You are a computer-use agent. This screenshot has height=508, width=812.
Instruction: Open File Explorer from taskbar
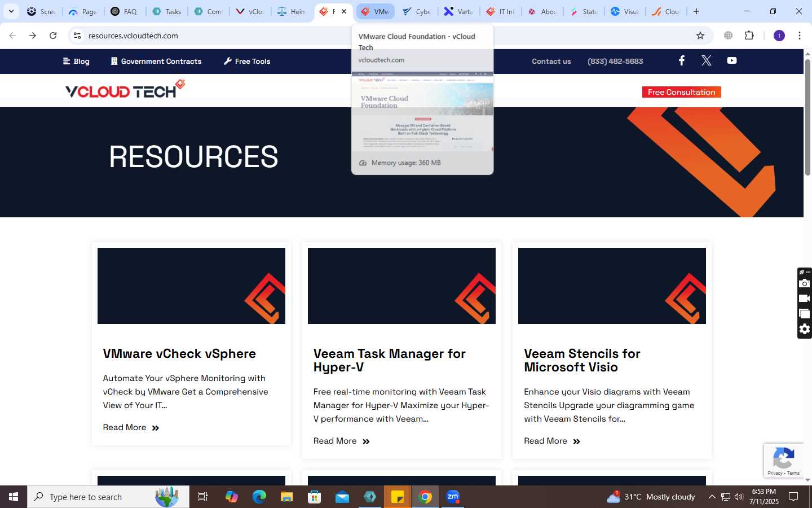click(287, 497)
